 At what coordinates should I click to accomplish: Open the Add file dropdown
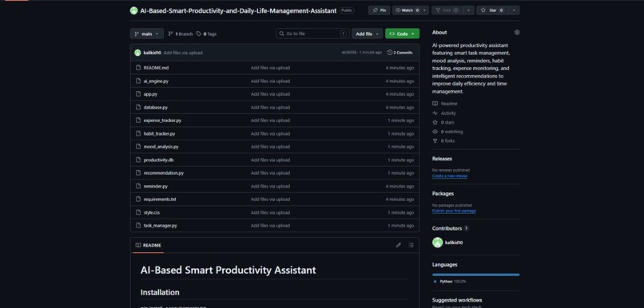click(368, 34)
